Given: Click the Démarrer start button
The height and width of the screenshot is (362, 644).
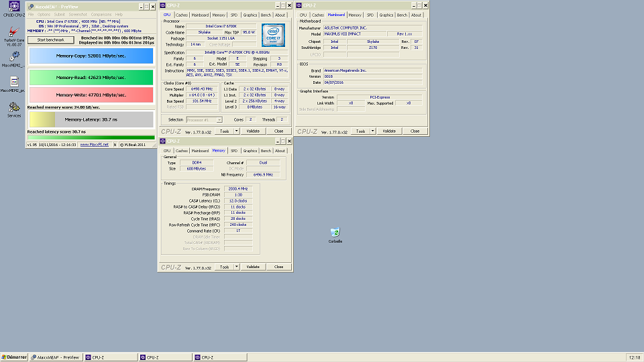Looking at the screenshot, I should 14,357.
